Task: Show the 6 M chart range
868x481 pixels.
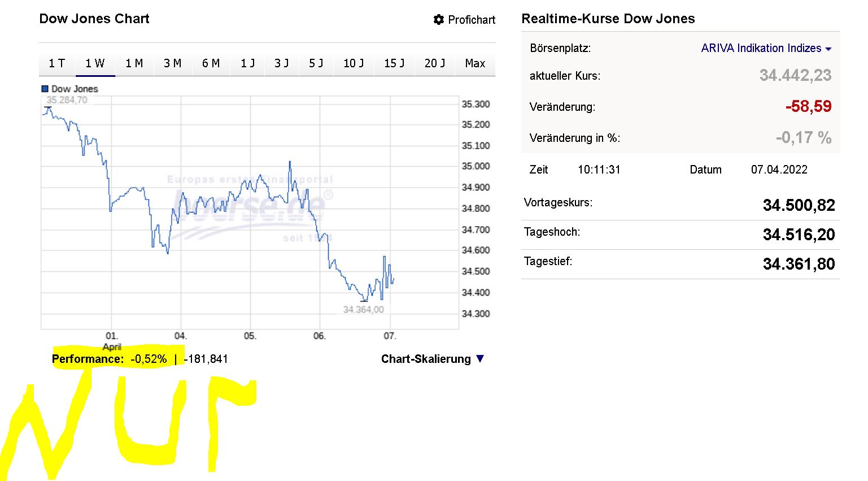Action: click(211, 63)
